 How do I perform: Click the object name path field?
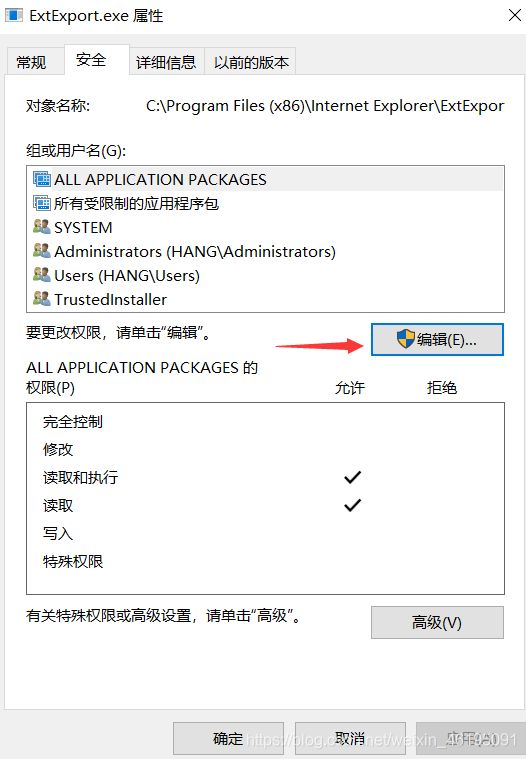coord(325,106)
